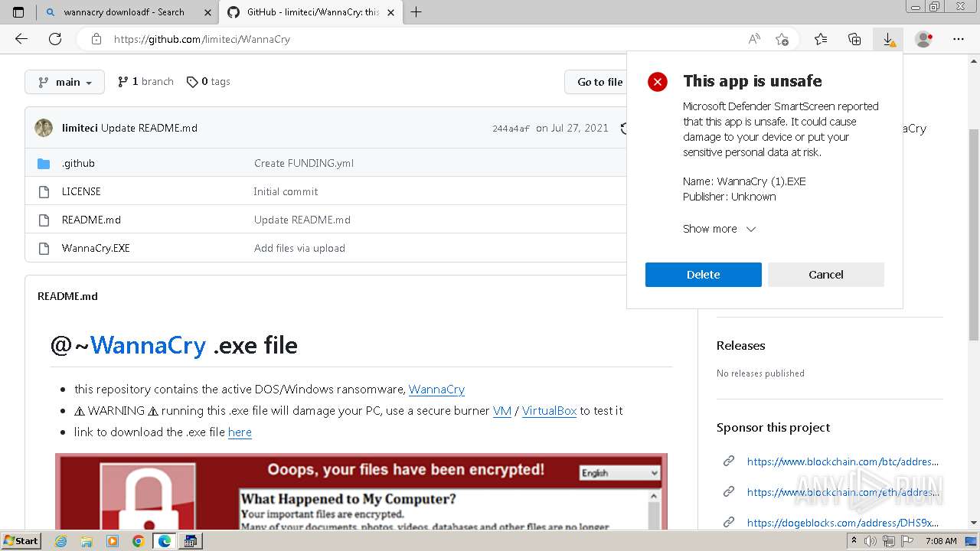980x551 pixels.
Task: Click the taskbar clock 7:08 AM
Action: (x=941, y=541)
